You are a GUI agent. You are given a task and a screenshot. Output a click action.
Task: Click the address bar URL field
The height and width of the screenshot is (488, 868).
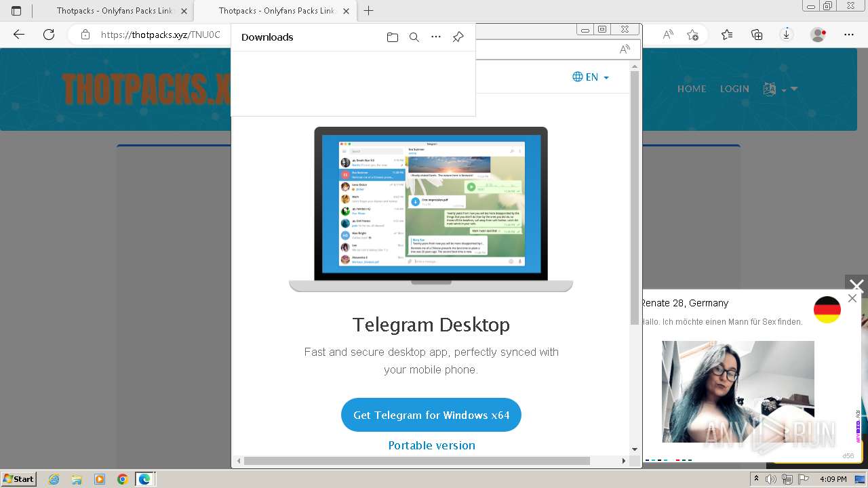pos(160,35)
